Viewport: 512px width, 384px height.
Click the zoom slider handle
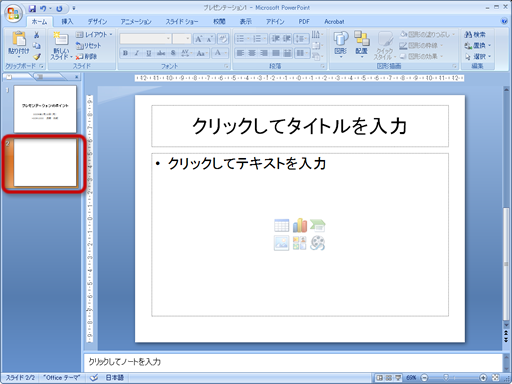[446, 377]
